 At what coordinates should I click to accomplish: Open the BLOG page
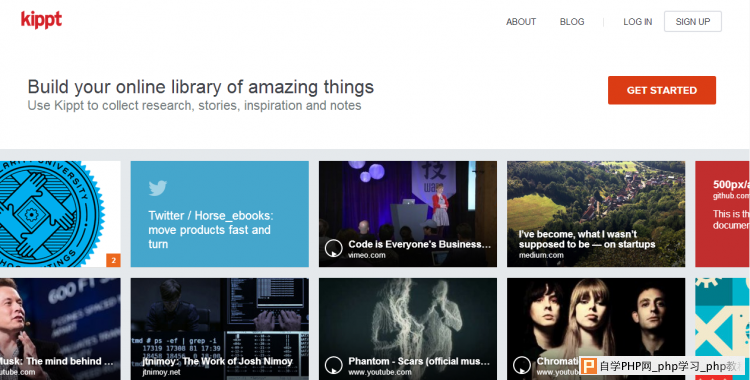tap(572, 22)
